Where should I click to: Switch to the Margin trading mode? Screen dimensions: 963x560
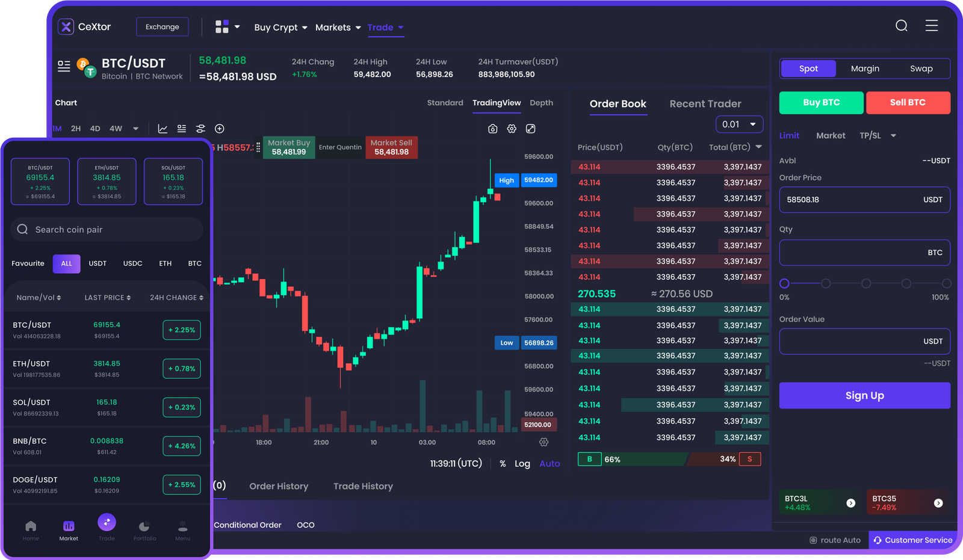pyautogui.click(x=865, y=69)
